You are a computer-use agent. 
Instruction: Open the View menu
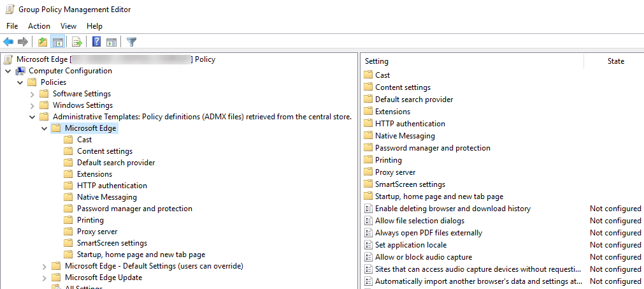(68, 26)
